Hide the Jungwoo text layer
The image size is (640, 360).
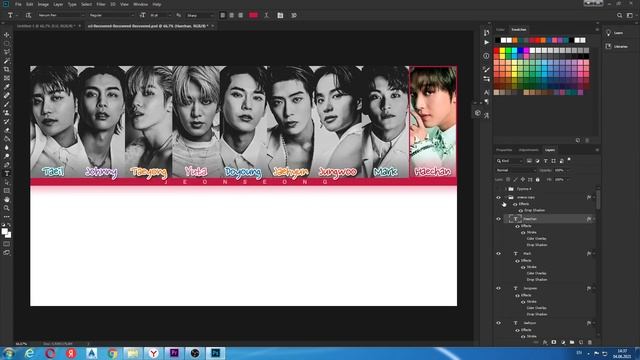[498, 288]
